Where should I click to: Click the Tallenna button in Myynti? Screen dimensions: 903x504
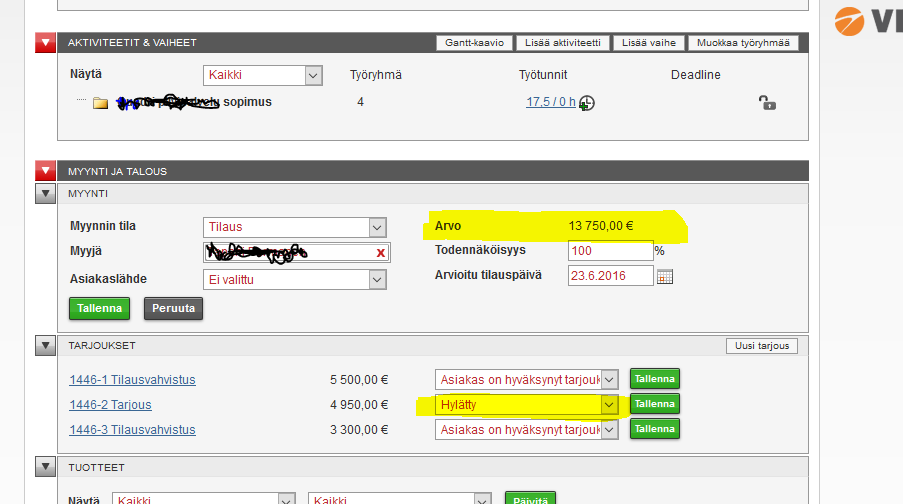(100, 308)
